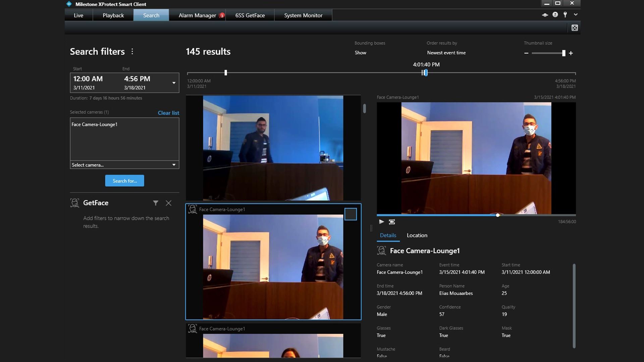Click the preview loop/sequence icon
The image size is (644, 362).
tap(392, 222)
